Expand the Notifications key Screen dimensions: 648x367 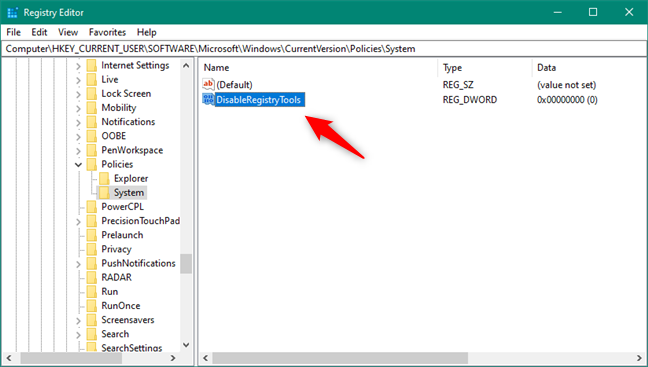[x=79, y=122]
